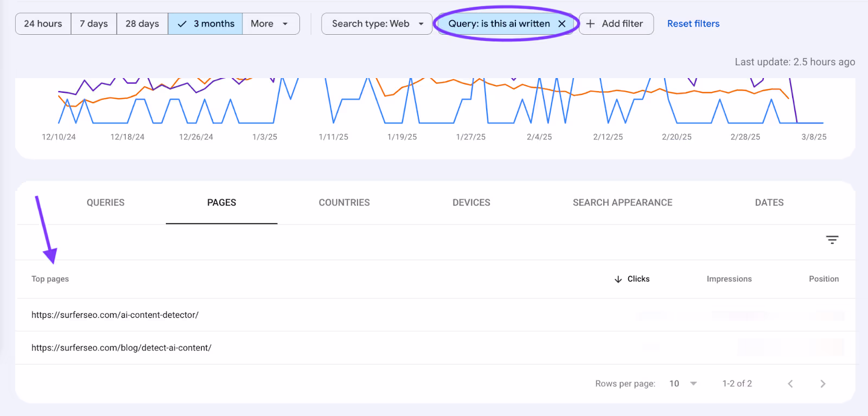Screen dimensions: 868x416
Task: Click the Reset filters link
Action: pos(693,24)
